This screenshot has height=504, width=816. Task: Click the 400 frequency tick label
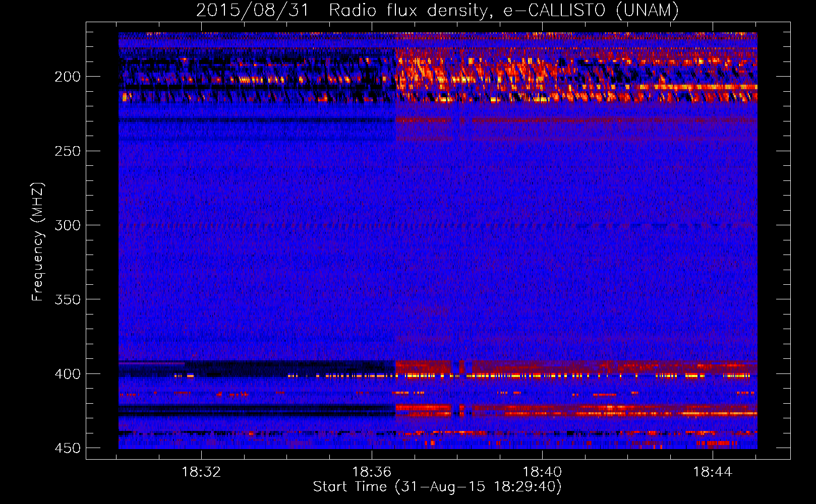pyautogui.click(x=68, y=374)
